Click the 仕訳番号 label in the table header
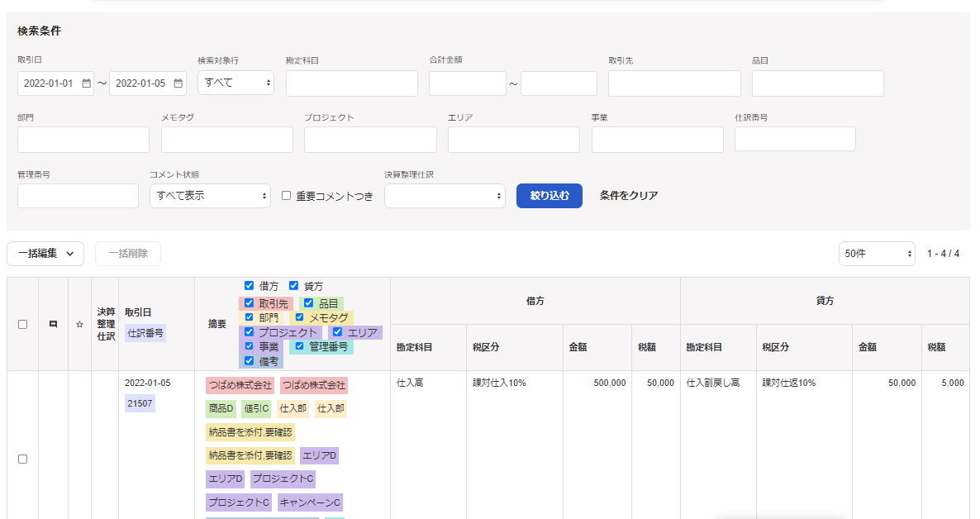This screenshot has height=519, width=980. 145,333
